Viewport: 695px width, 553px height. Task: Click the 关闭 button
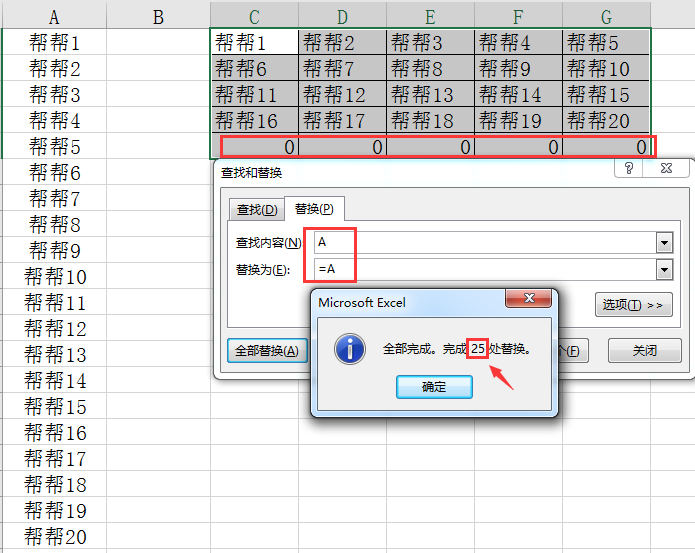pyautogui.click(x=644, y=350)
